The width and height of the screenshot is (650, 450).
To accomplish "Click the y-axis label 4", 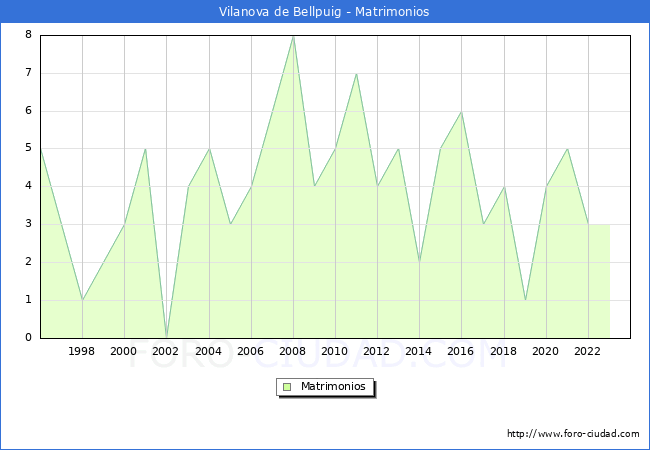I will click(28, 186).
